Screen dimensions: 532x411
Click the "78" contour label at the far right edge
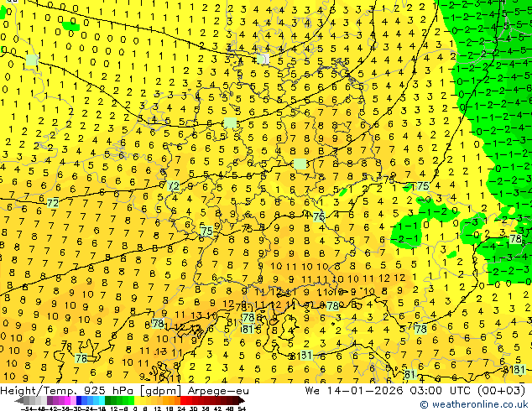coord(515,239)
